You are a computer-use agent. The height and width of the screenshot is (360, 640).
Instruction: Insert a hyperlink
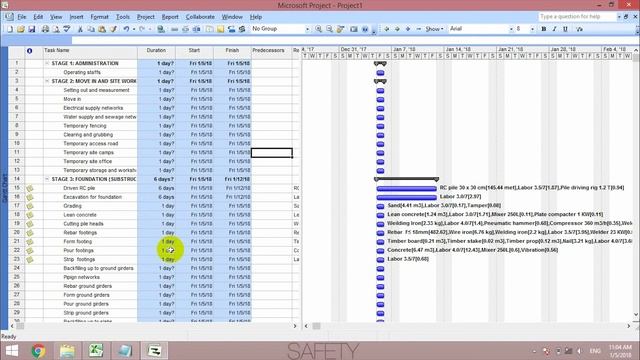[x=161, y=29]
